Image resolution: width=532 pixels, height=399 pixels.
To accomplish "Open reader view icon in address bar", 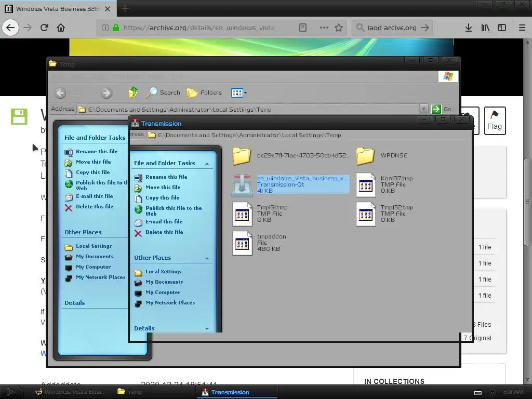I will [303, 28].
